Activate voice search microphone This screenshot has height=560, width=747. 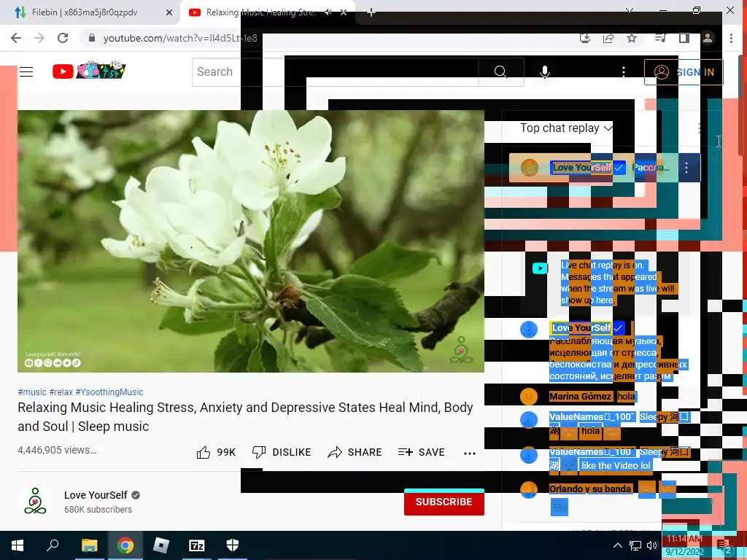coord(544,72)
